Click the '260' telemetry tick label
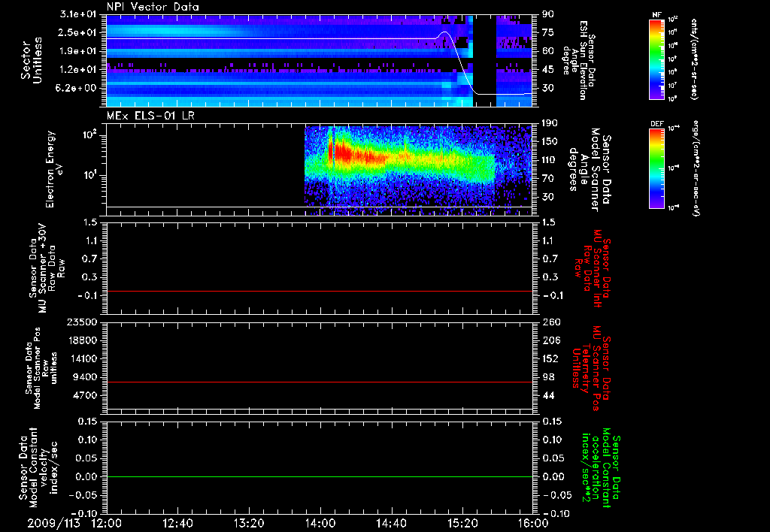The width and height of the screenshot is (770, 532). pyautogui.click(x=550, y=322)
